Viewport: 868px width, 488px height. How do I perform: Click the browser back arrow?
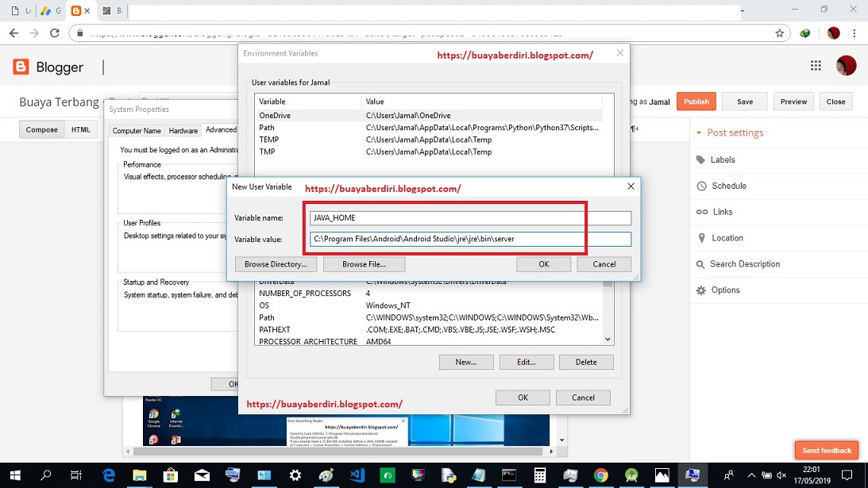14,33
